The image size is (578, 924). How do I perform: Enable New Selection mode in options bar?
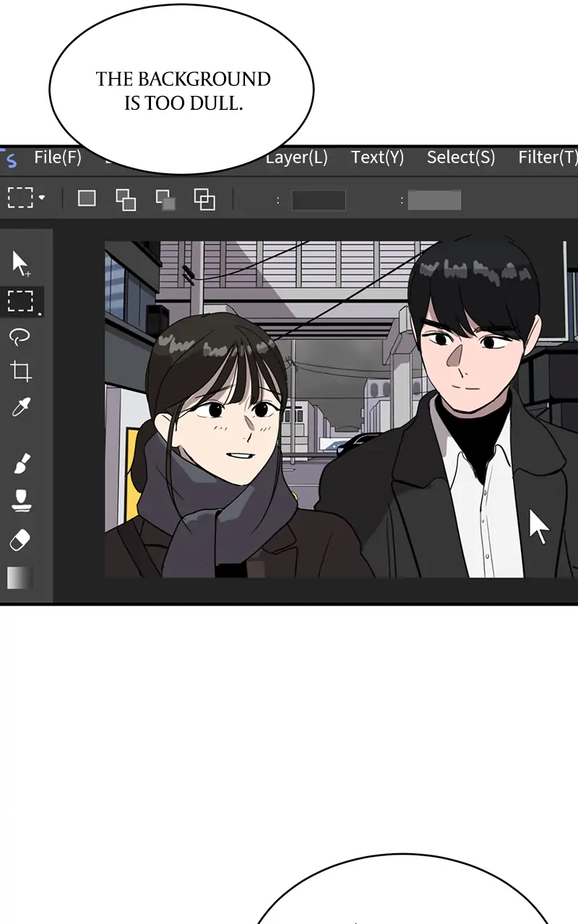(87, 199)
